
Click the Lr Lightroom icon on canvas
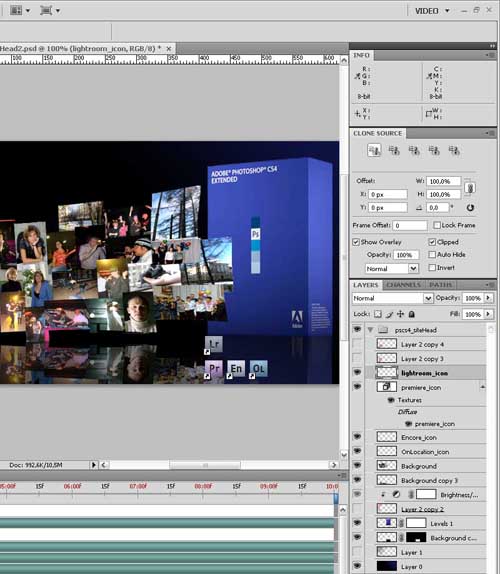[214, 344]
